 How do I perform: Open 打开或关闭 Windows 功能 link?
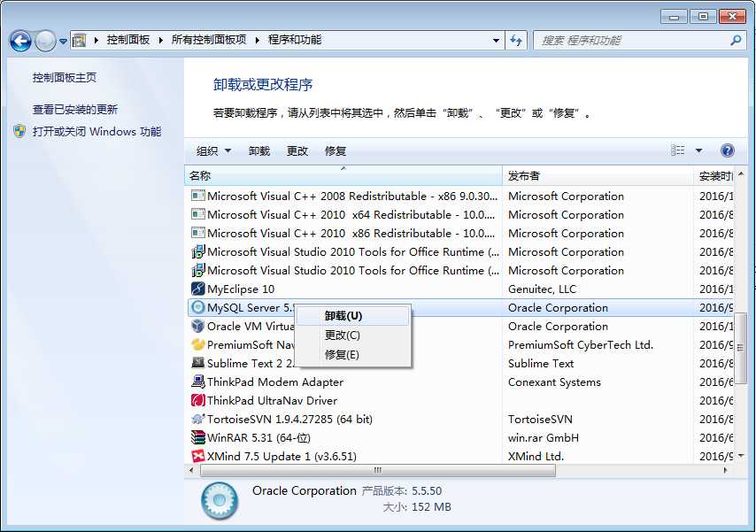(x=96, y=132)
